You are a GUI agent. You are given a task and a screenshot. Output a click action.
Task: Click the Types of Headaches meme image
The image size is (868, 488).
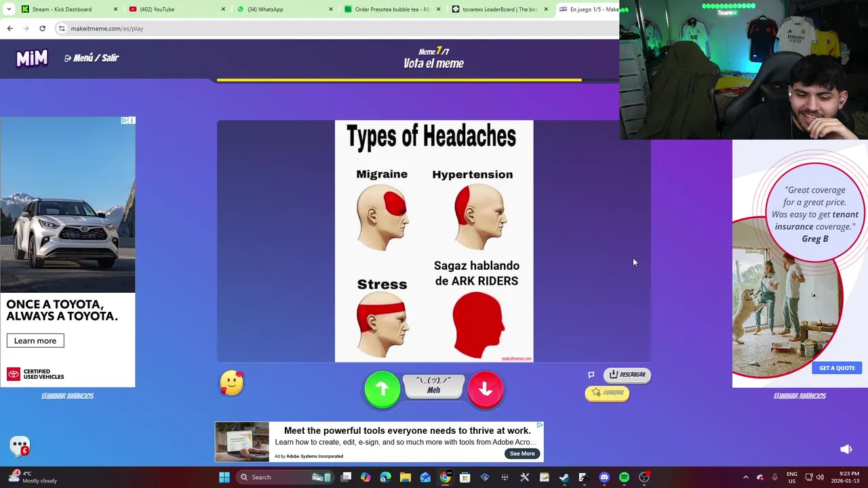pyautogui.click(x=434, y=241)
